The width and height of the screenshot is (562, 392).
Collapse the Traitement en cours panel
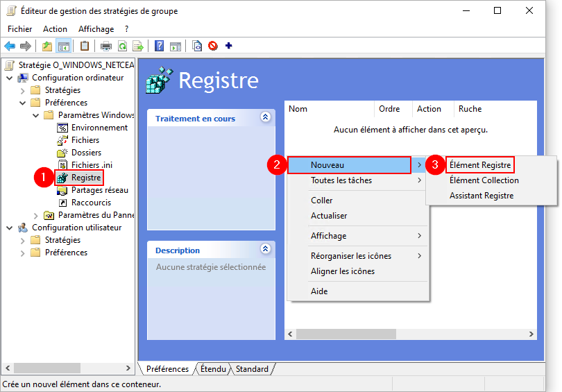[x=266, y=117]
